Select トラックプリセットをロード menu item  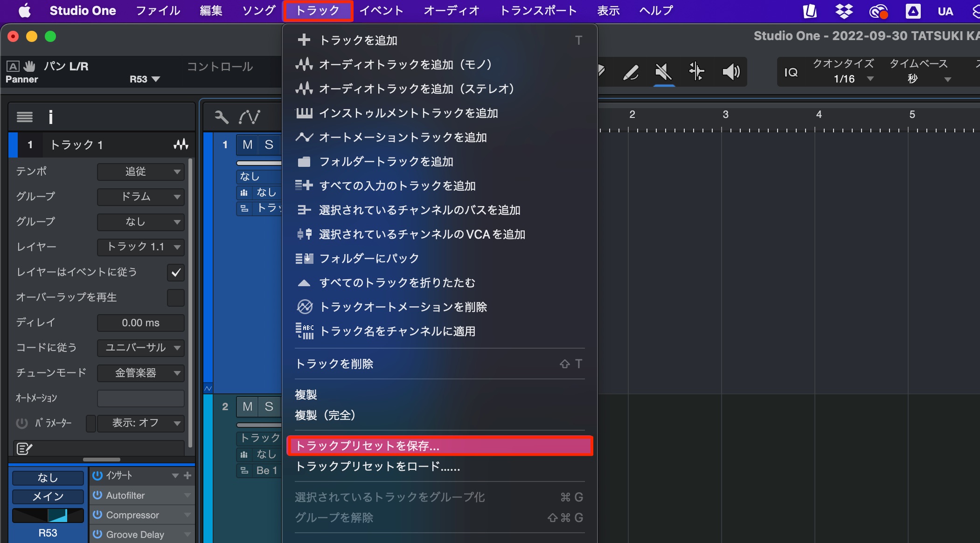(440, 467)
